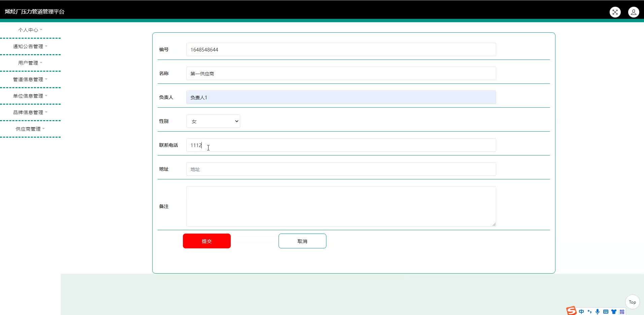Click the 负责人 input field
This screenshot has height=315, width=644.
pos(341,97)
